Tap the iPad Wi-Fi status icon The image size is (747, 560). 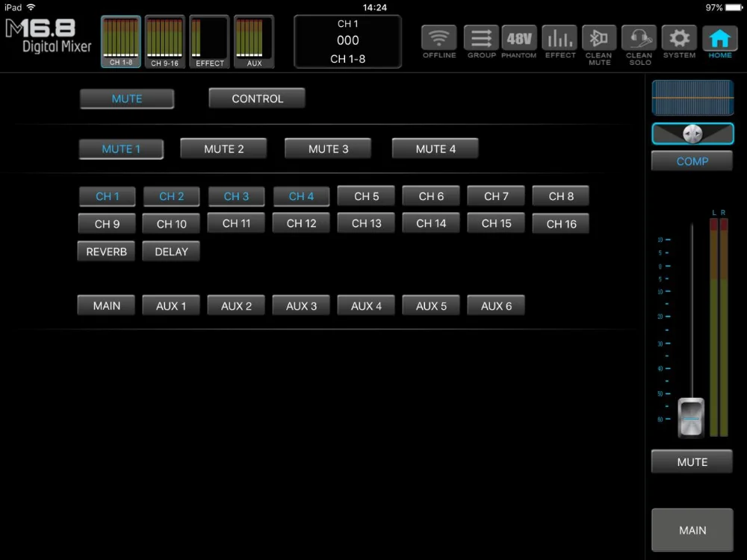tap(31, 7)
